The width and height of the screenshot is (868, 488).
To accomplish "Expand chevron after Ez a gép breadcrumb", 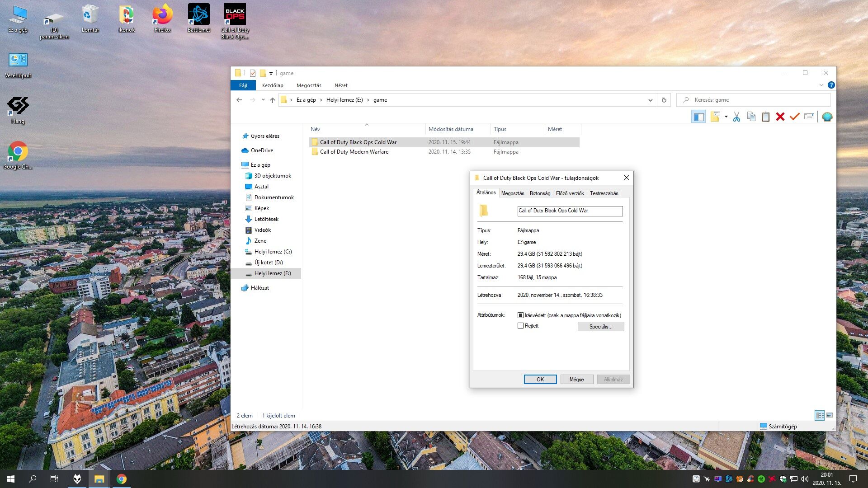I will click(321, 100).
